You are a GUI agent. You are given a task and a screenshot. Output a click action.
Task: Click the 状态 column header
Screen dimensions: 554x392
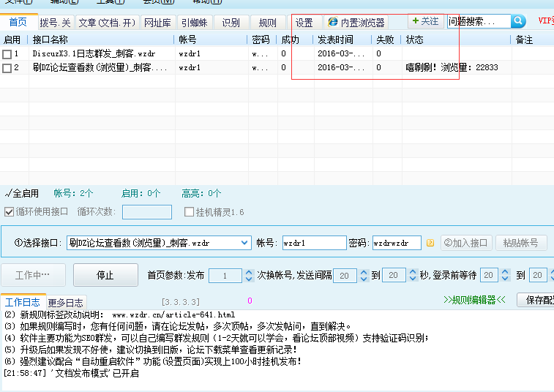pyautogui.click(x=456, y=39)
